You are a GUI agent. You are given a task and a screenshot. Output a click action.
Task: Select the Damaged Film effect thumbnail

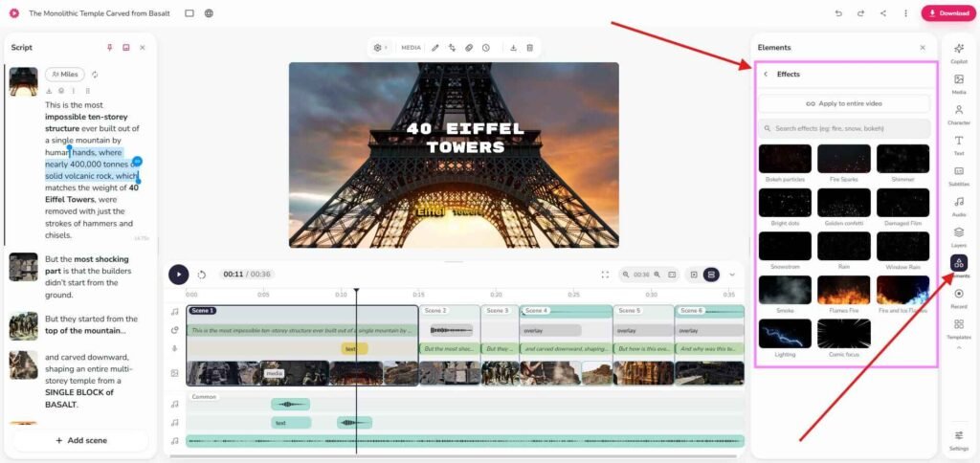[903, 203]
